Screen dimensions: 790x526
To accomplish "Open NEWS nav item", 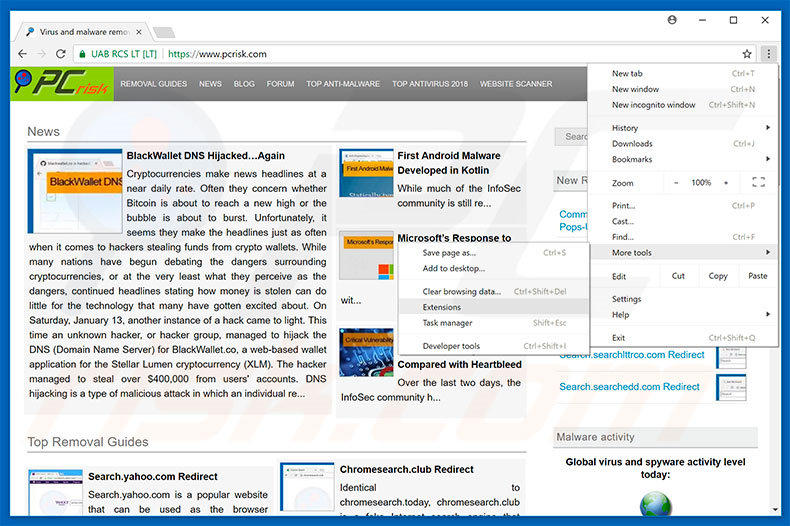I will 210,84.
